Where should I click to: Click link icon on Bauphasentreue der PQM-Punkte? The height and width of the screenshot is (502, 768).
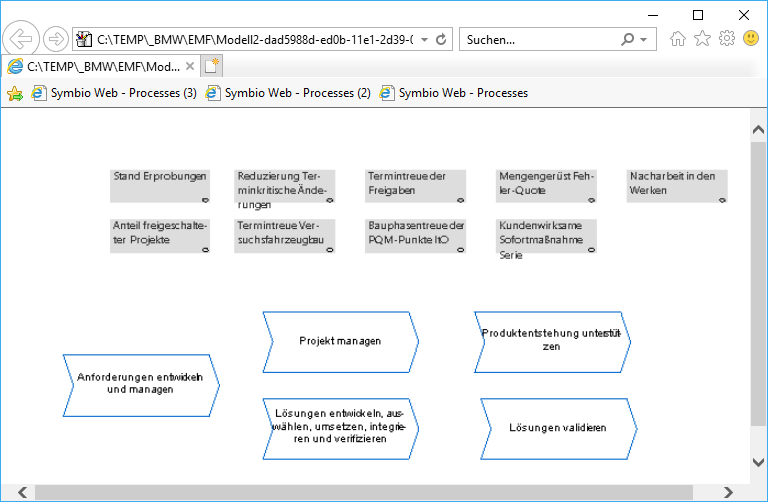pos(460,250)
